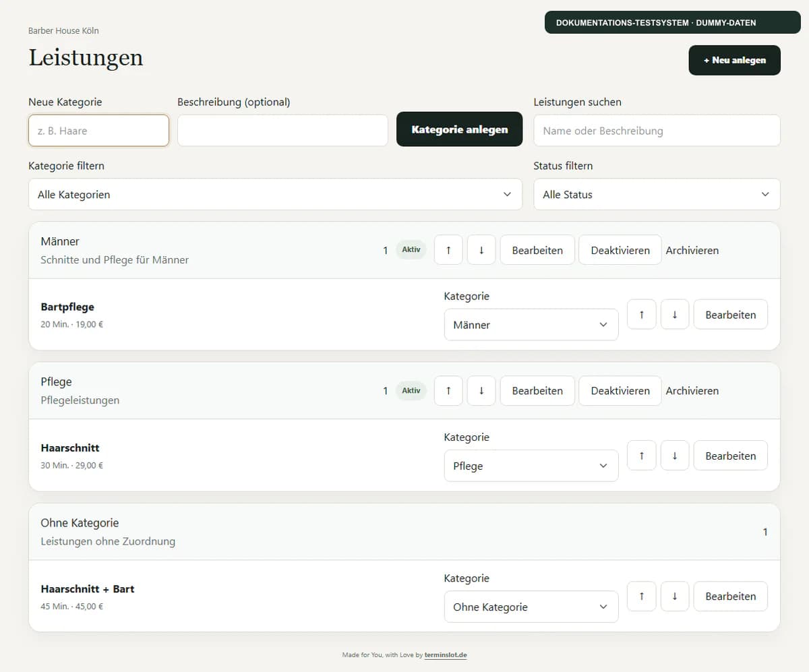Deactivate the Männer category
This screenshot has width=809, height=672.
[620, 250]
